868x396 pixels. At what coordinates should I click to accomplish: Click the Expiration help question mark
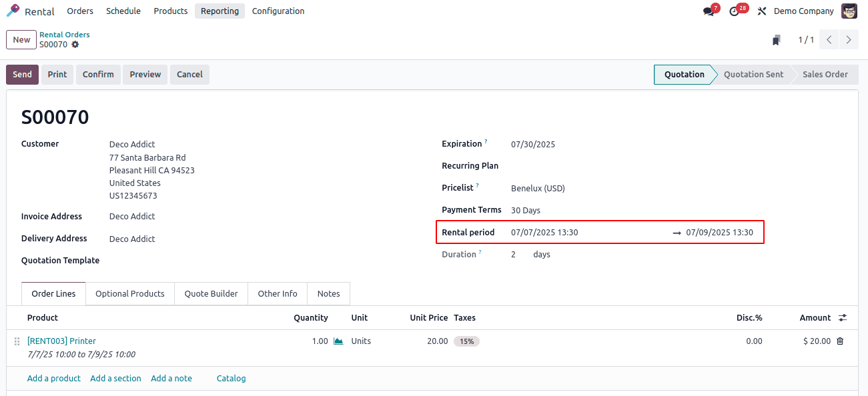tap(486, 142)
